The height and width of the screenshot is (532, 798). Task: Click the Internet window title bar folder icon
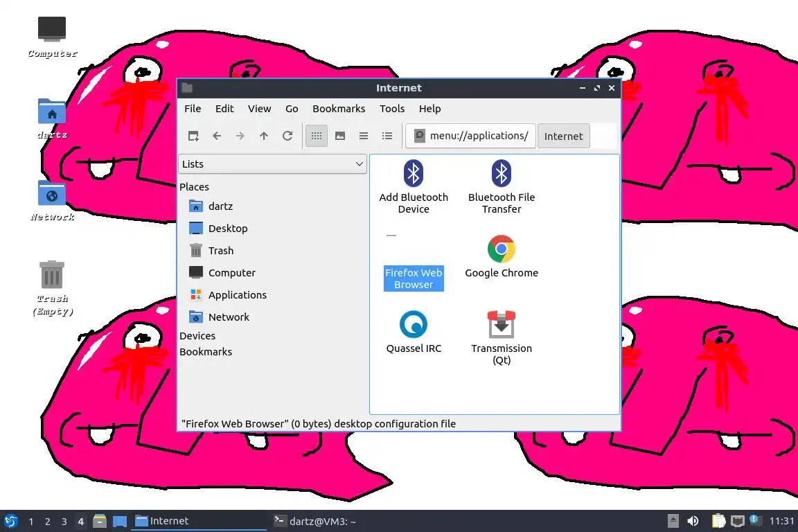[187, 87]
